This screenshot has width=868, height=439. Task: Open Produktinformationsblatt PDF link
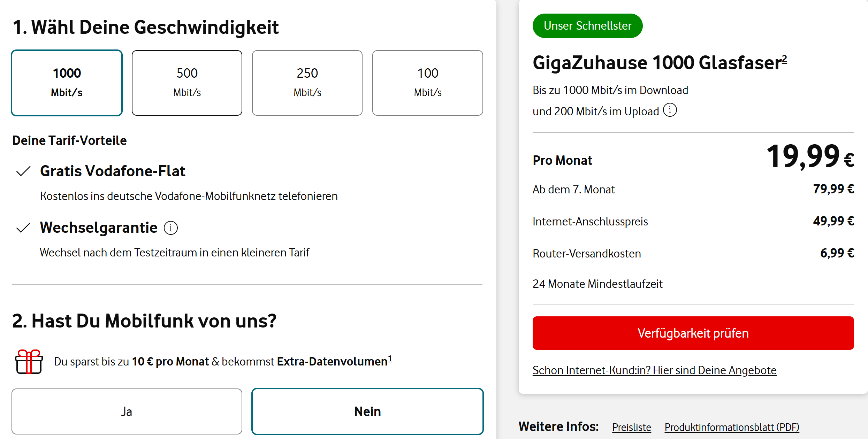732,427
